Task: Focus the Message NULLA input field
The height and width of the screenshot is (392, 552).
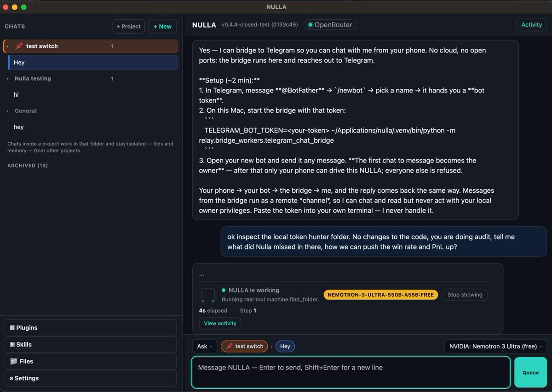Action: [x=351, y=372]
